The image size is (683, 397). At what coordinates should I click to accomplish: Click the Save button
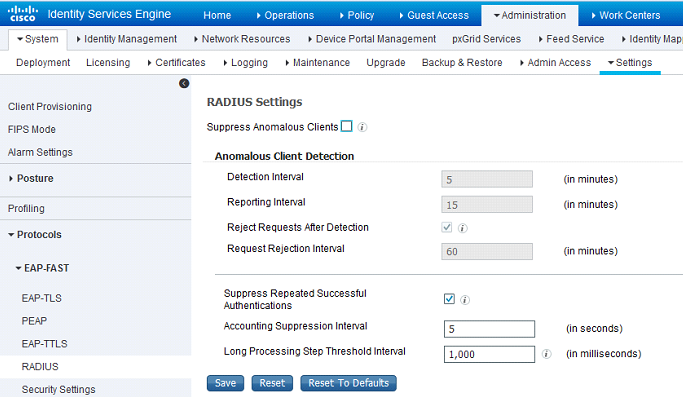click(x=225, y=383)
